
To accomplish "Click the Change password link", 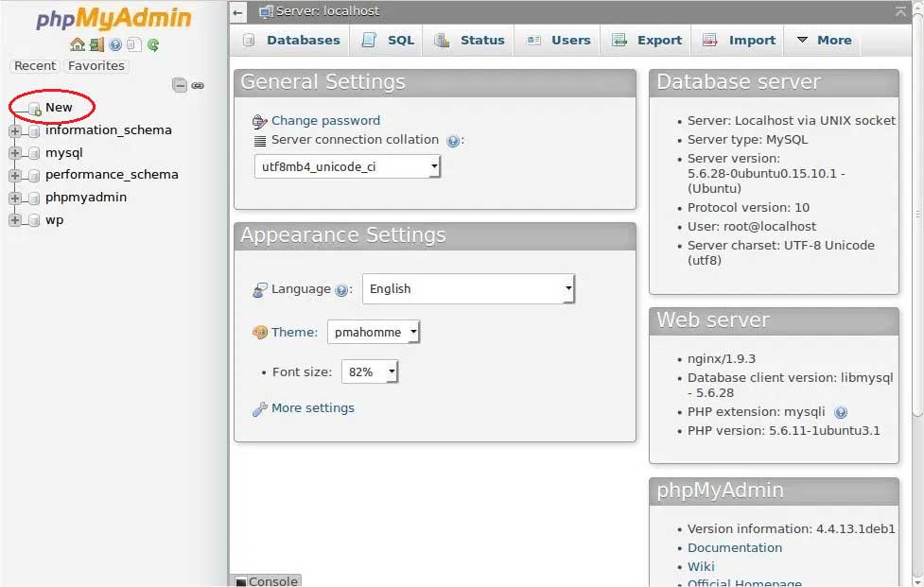I will [327, 120].
